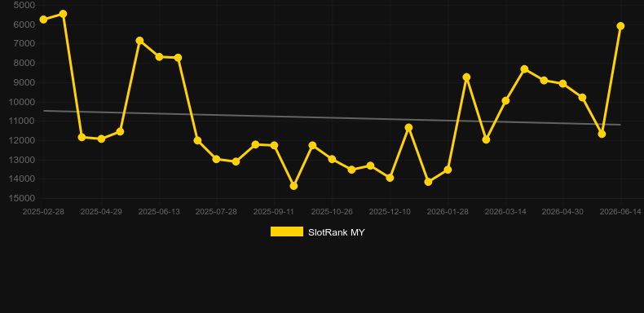Click the 2025-09-11 x-axis date label

tap(274, 212)
